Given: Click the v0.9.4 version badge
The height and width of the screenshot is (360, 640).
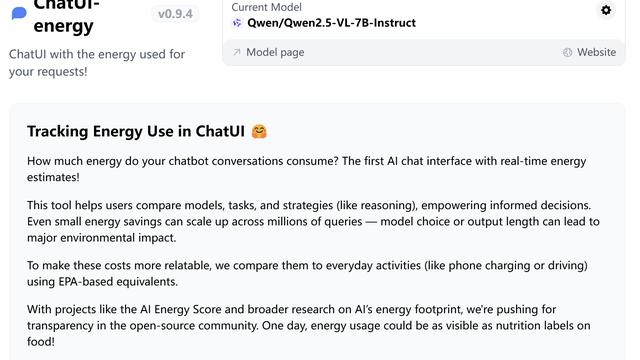Looking at the screenshot, I should (x=175, y=14).
